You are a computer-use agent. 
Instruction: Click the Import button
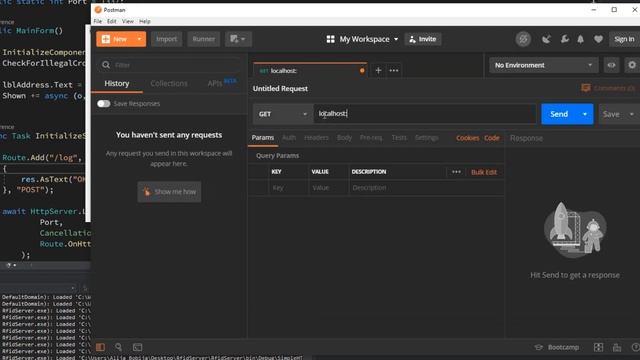(167, 39)
